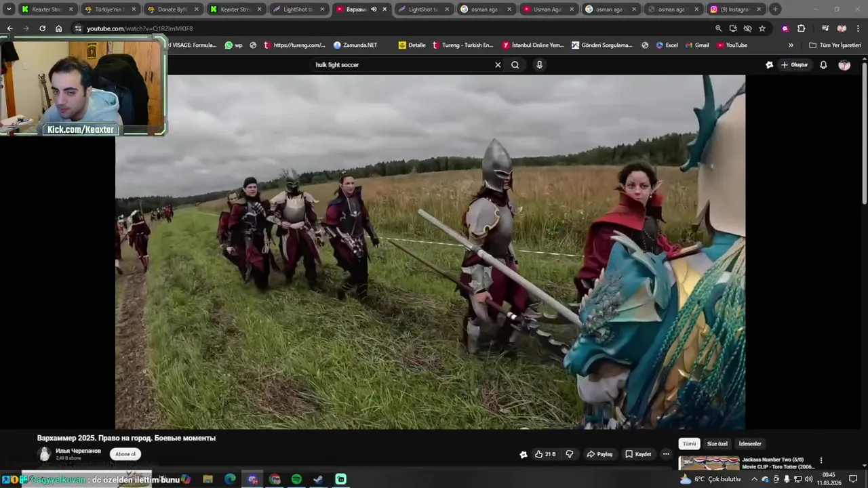The width and height of the screenshot is (868, 488).
Task: Open the Windows notification center icon
Action: [x=853, y=479]
